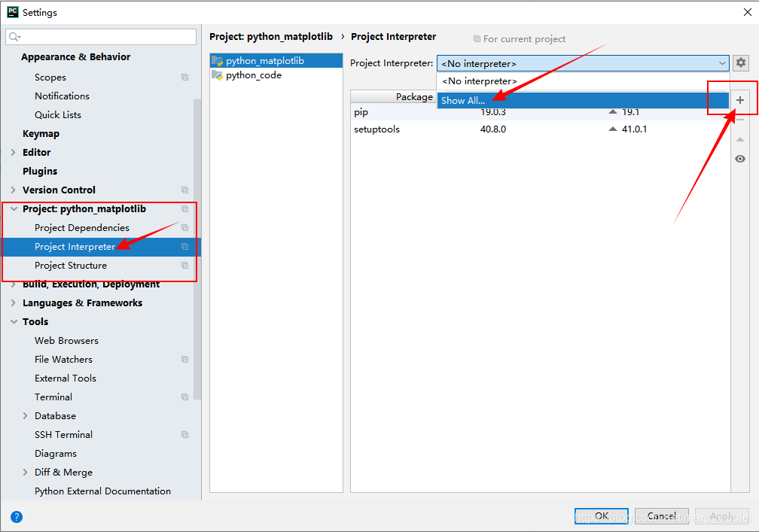Click the sidebar vertical scrollbar
The width and height of the screenshot is (759, 532).
pos(197,249)
